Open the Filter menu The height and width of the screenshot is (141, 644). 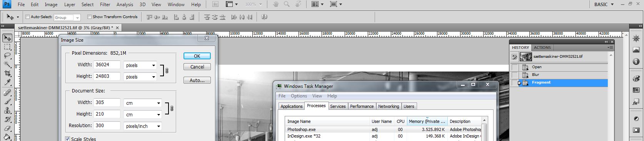(105, 4)
